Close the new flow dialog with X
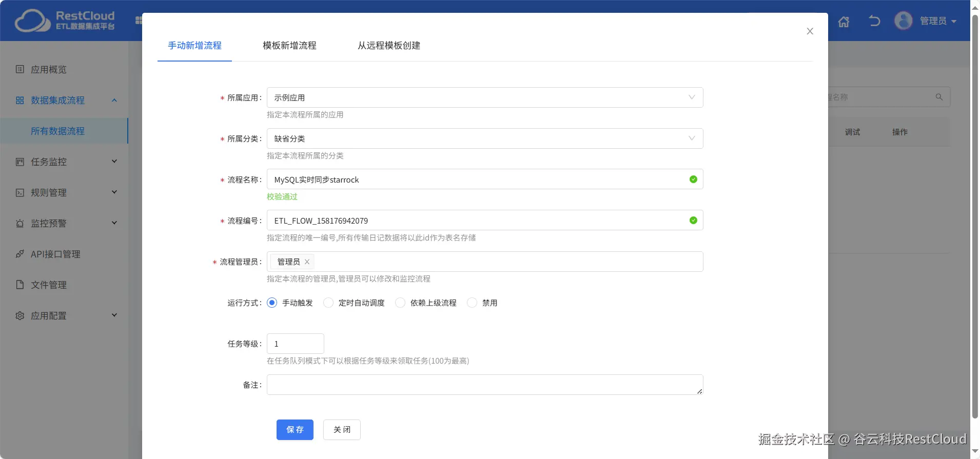 (810, 31)
